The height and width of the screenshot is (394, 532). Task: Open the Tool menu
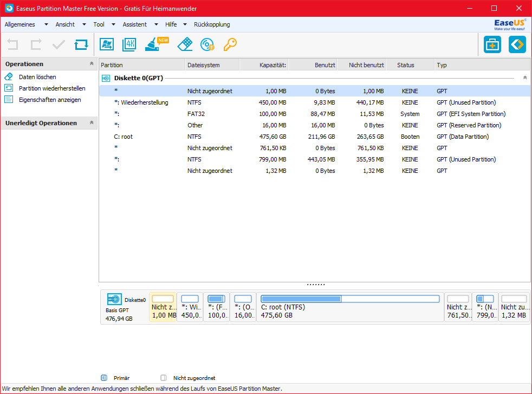click(99, 24)
